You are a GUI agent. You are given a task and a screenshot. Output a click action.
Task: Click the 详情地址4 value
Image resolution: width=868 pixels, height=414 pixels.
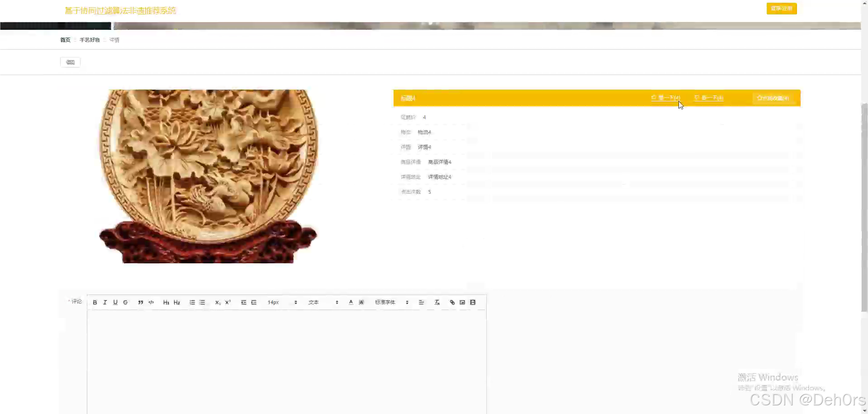(x=440, y=177)
